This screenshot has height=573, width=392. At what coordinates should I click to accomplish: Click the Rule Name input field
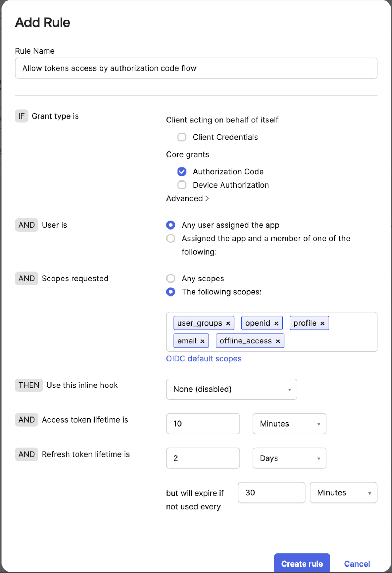pyautogui.click(x=196, y=68)
